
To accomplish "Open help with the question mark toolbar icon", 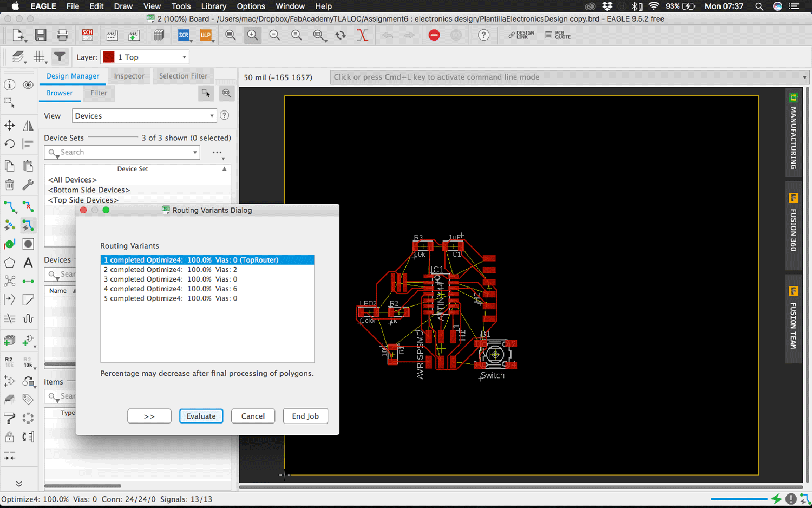I will pyautogui.click(x=483, y=36).
